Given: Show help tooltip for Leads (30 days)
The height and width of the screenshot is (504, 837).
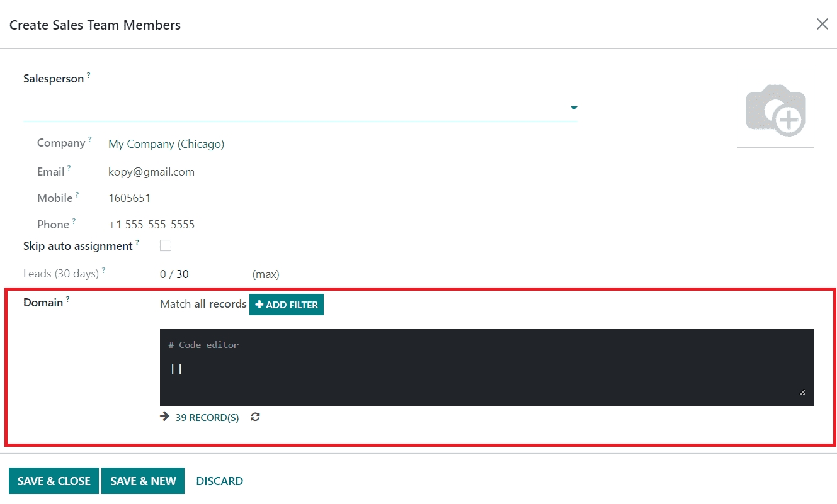Looking at the screenshot, I should (104, 270).
